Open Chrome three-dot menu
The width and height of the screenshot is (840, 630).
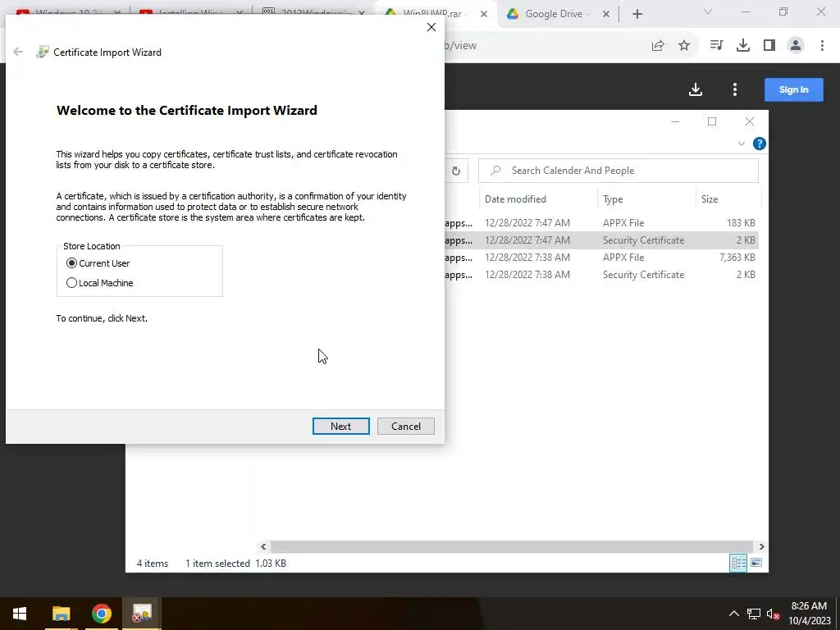[822, 46]
